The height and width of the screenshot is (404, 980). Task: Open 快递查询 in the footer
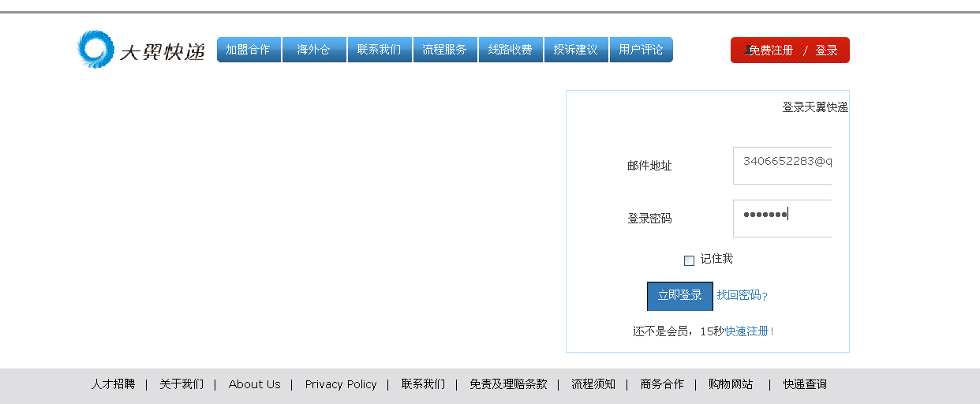pos(805,384)
